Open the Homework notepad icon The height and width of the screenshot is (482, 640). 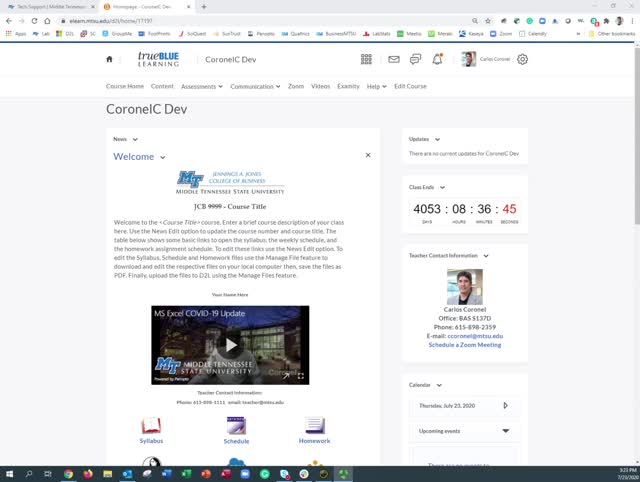click(x=314, y=426)
